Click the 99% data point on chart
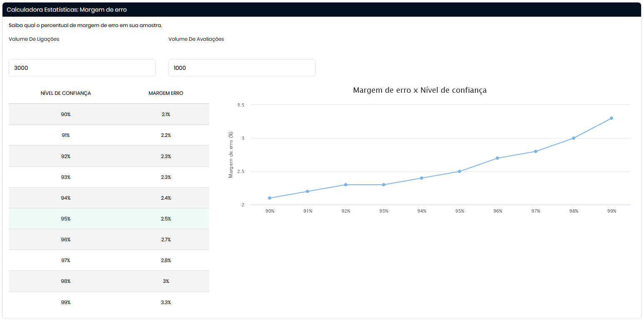Viewport: 644px width, 322px height. pyautogui.click(x=612, y=118)
